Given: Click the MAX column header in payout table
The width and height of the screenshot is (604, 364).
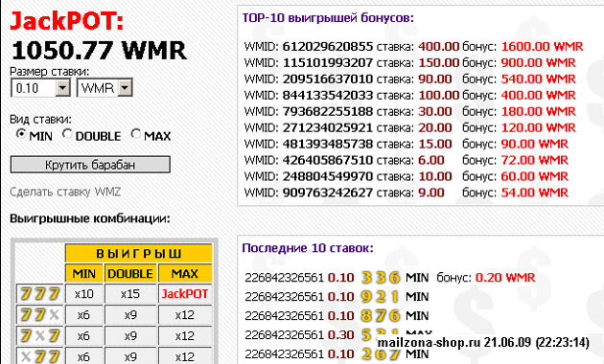Looking at the screenshot, I should 185,274.
